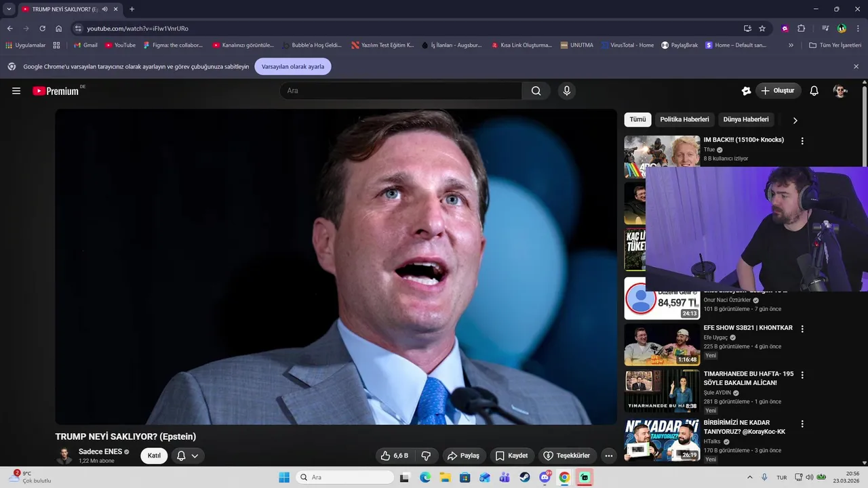Open the tab search dropdown arrow
The image size is (868, 488).
(x=9, y=9)
